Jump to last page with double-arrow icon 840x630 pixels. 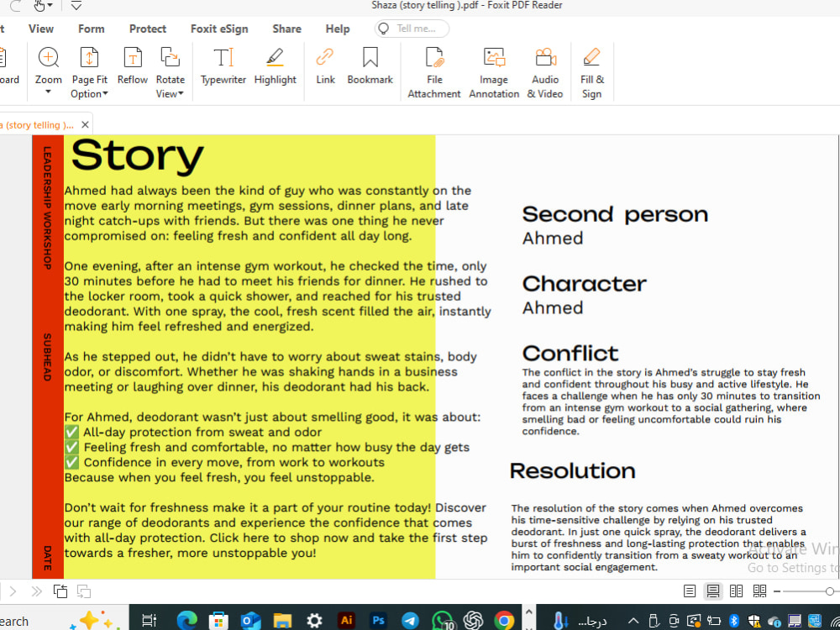[36, 591]
